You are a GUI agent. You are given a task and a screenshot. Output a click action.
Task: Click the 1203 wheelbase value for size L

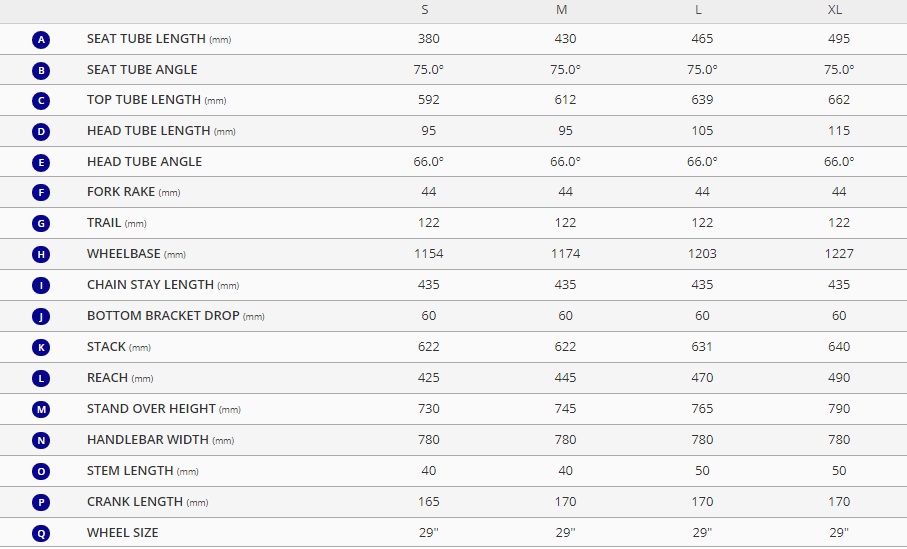702,254
